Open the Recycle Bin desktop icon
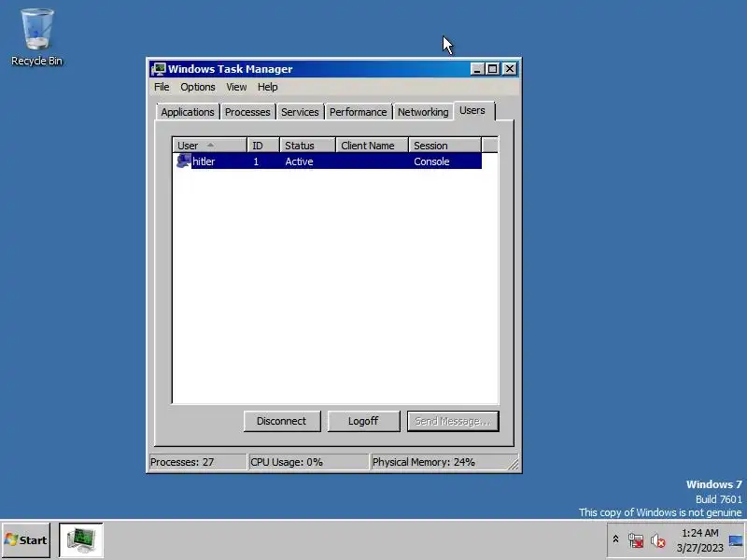Screen dimensions: 747x560 tap(36, 37)
